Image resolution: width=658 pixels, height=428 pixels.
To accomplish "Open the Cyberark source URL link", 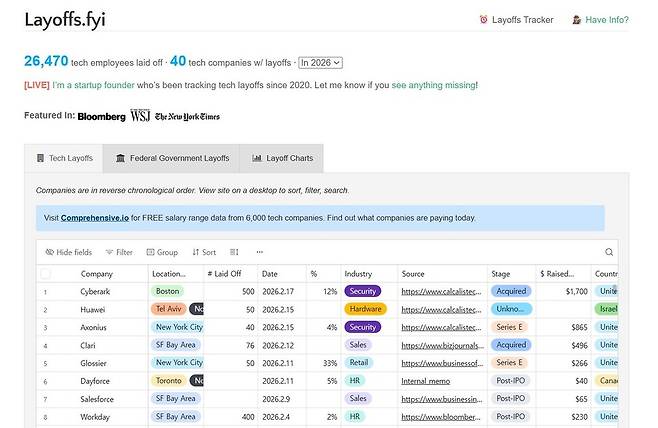I will coord(441,292).
